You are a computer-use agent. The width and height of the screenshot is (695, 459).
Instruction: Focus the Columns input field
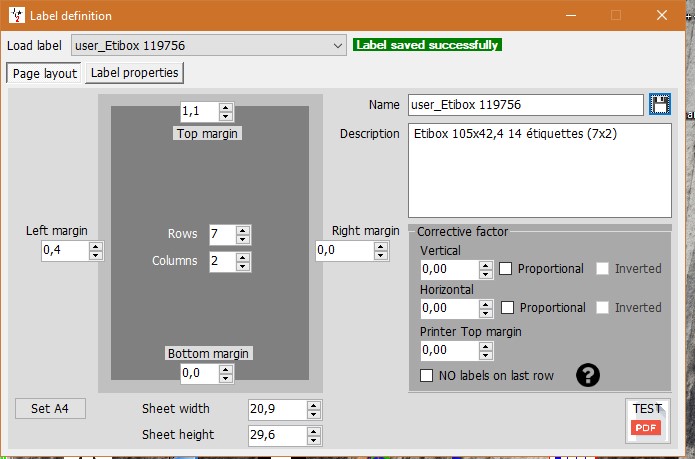(x=223, y=261)
